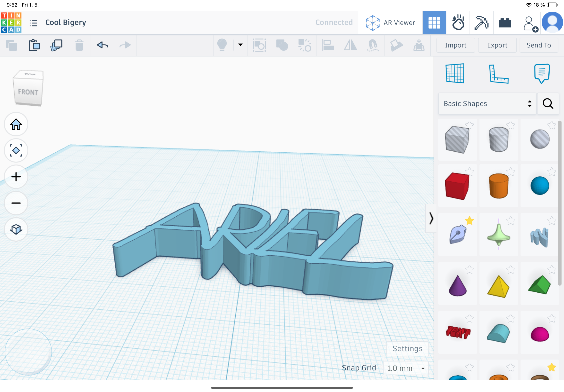Viewport: 564px width, 392px height.
Task: Toggle the Cruise magnet tool
Action: tap(373, 45)
